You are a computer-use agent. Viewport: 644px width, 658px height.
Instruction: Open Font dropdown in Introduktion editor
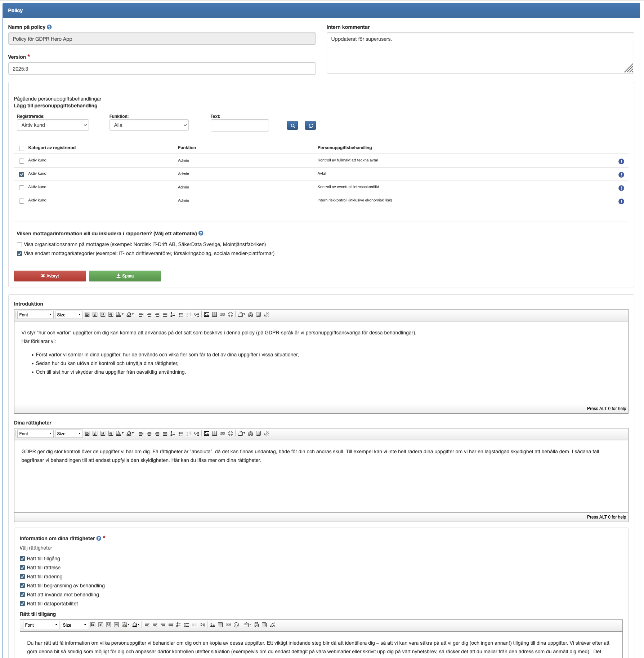coord(35,315)
